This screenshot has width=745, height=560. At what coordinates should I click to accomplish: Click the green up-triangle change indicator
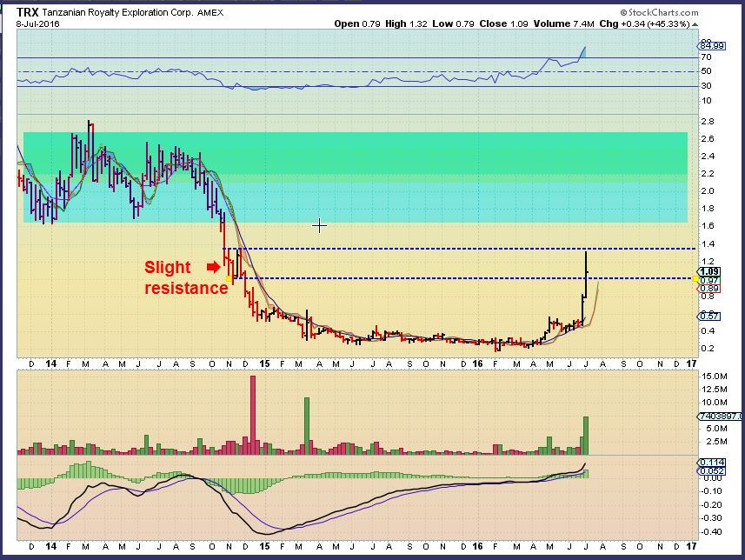(695, 24)
